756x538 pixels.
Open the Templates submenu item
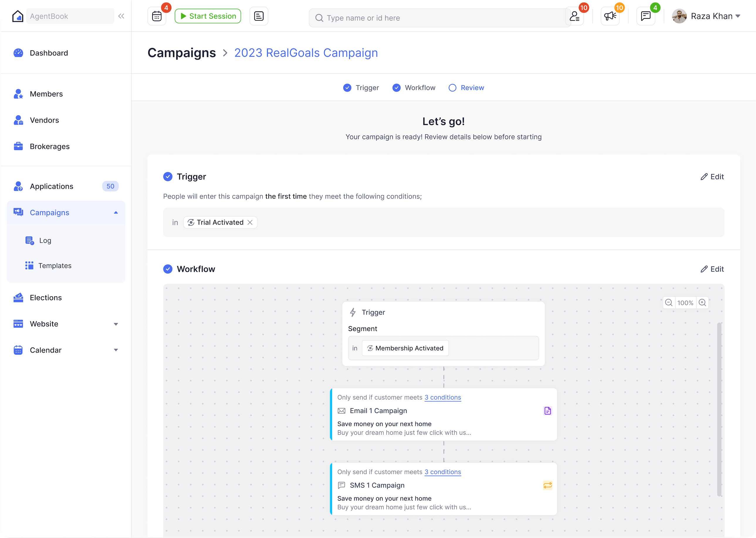click(55, 266)
